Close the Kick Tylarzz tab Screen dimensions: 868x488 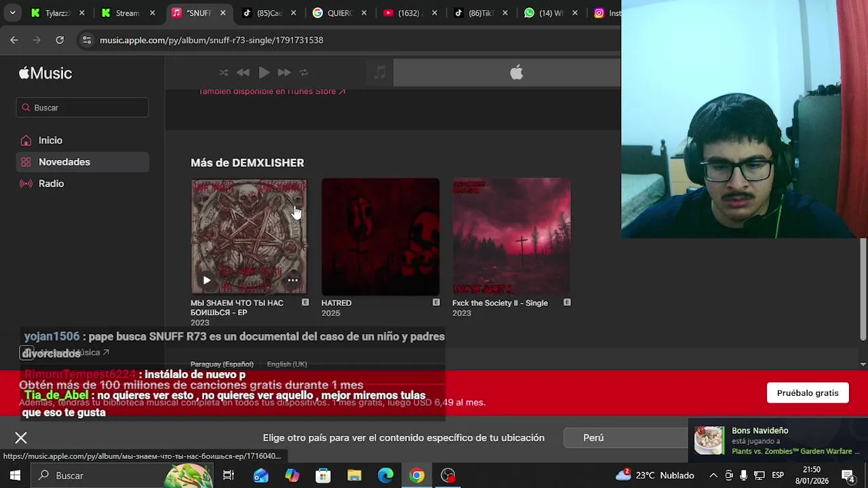click(x=82, y=13)
